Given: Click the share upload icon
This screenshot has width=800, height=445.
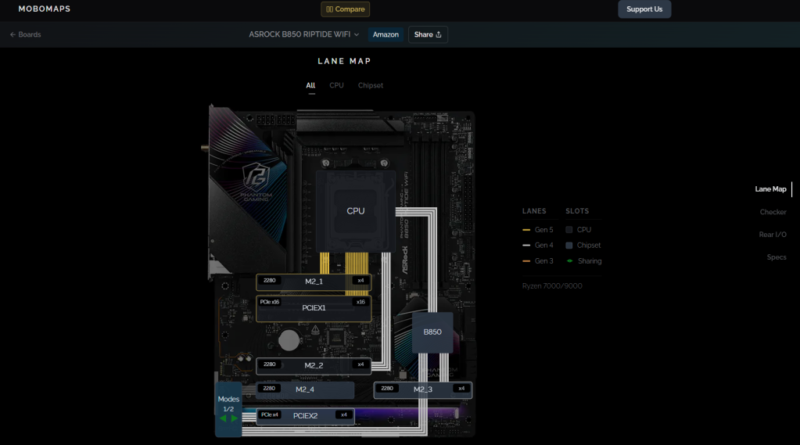Looking at the screenshot, I should pos(438,35).
